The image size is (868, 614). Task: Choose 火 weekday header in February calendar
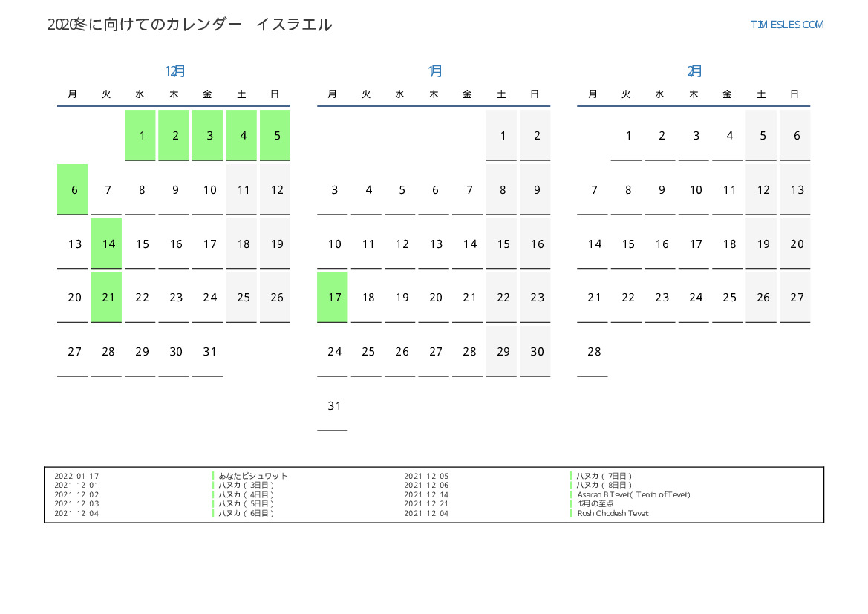tap(627, 94)
